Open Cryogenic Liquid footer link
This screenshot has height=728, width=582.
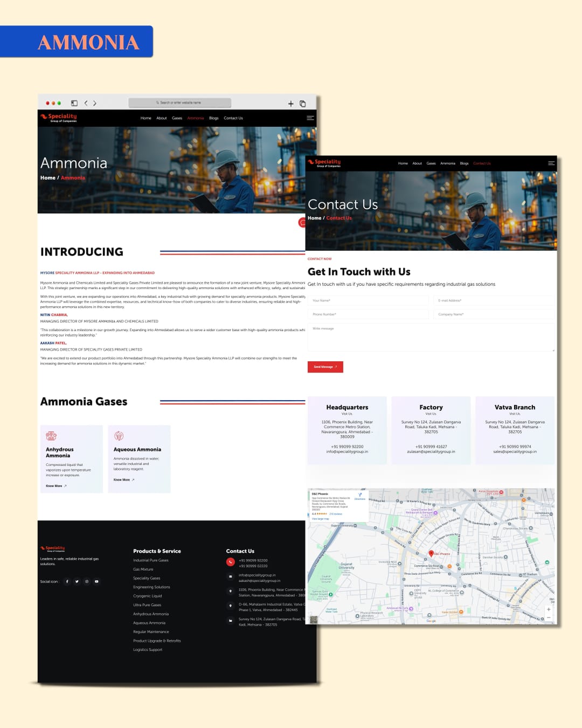(x=148, y=596)
